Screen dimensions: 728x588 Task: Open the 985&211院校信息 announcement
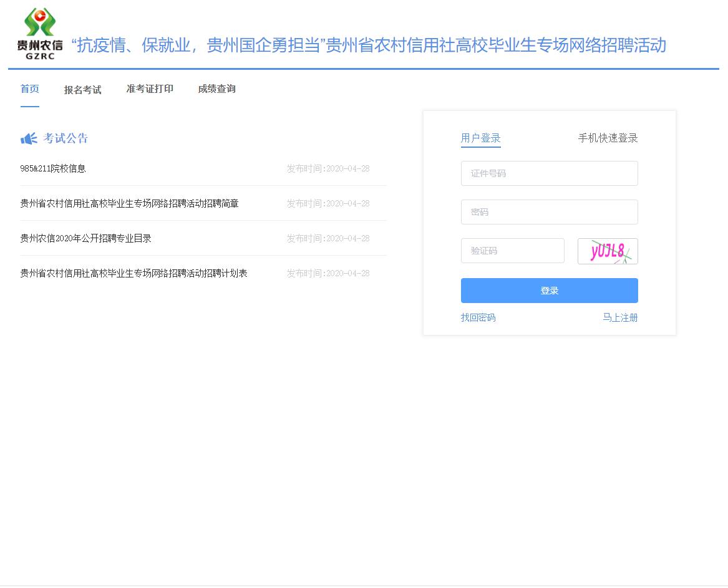click(53, 169)
